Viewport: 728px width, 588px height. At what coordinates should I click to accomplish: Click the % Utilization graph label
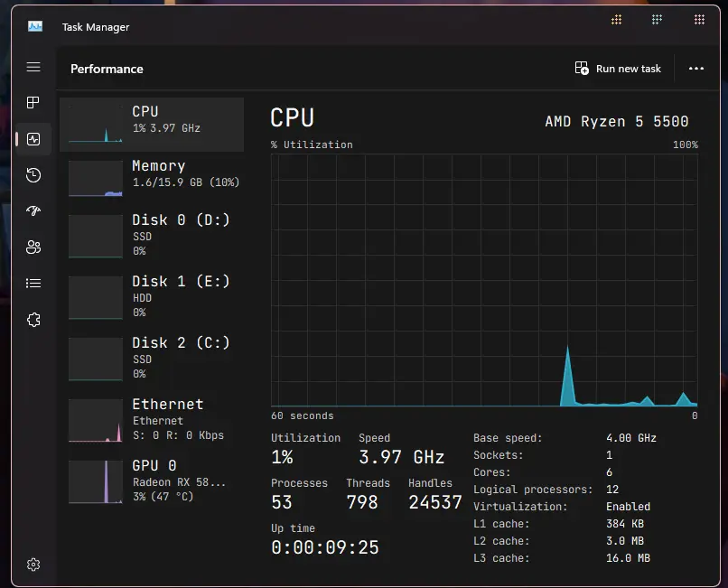[312, 145]
